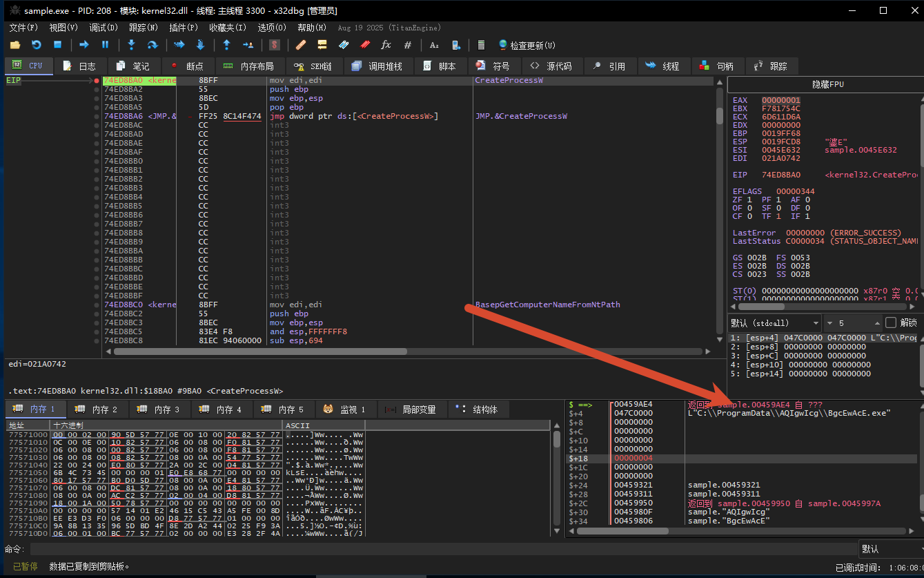Switch to the 内存布局 tab
Screen dimensions: 924x578
pos(249,66)
